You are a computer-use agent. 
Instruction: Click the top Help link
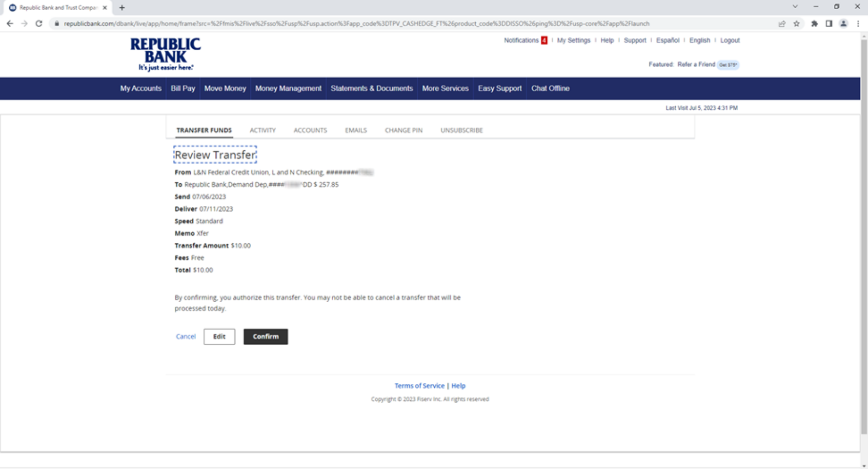tap(607, 40)
